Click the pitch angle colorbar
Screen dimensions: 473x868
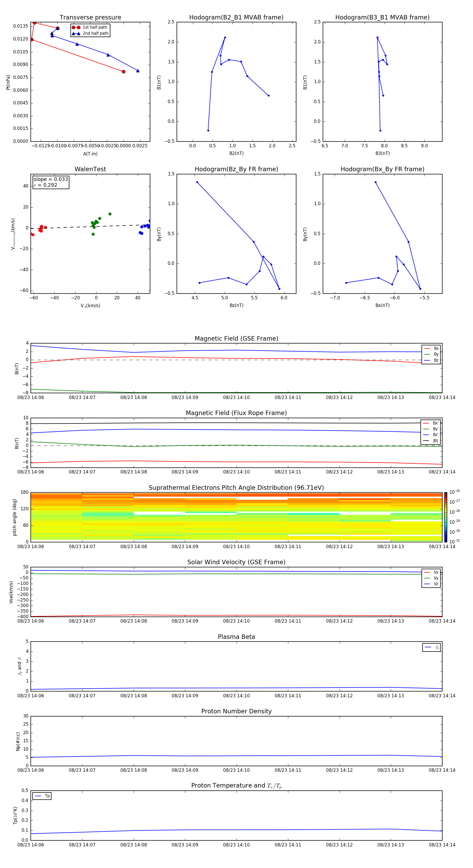pos(445,517)
